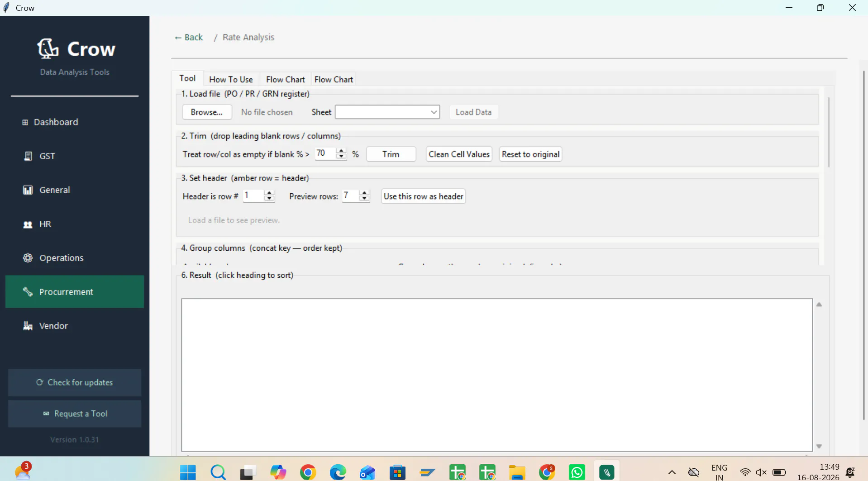868x481 pixels.
Task: Click the Operations gear icon
Action: pos(28,258)
